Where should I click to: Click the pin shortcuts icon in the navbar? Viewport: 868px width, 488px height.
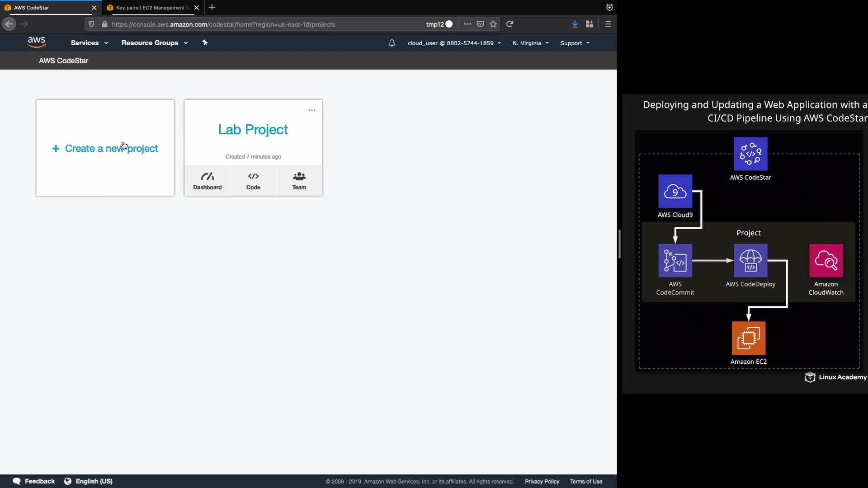coord(205,42)
